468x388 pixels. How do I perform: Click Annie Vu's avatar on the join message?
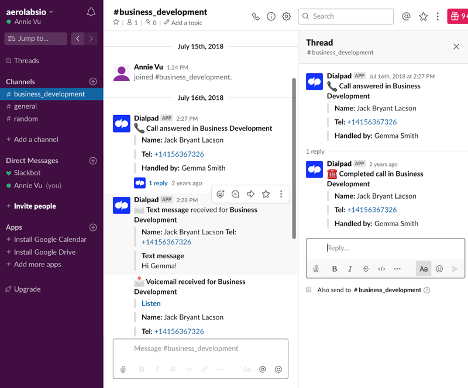[121, 72]
